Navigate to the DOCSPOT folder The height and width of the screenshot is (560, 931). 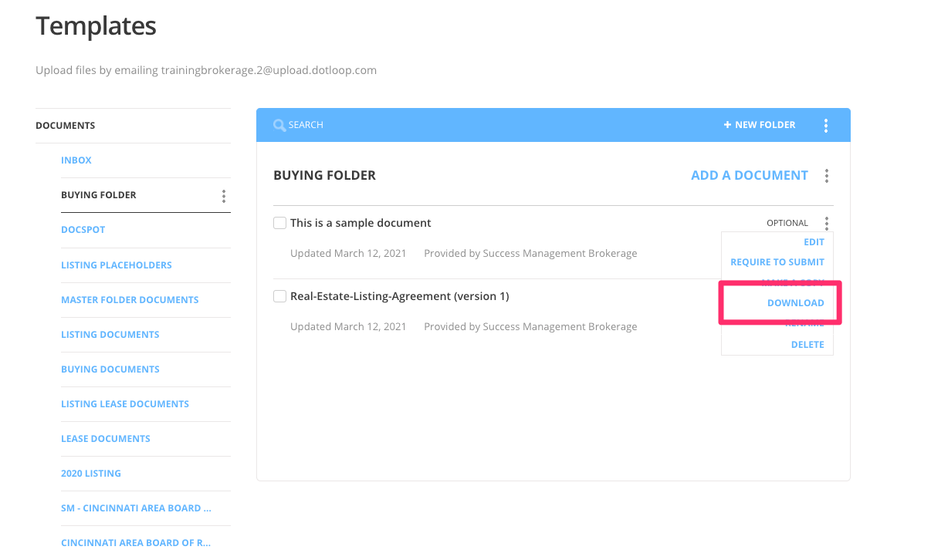pyautogui.click(x=83, y=229)
